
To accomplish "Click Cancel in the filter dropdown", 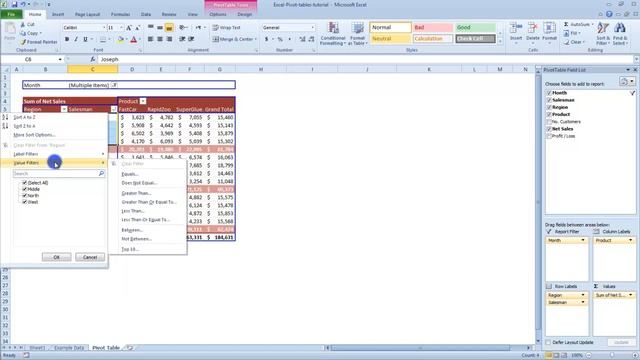I will point(90,257).
